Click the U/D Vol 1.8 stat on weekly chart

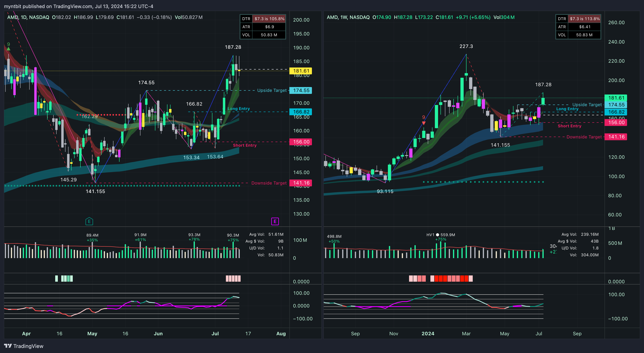(x=580, y=248)
